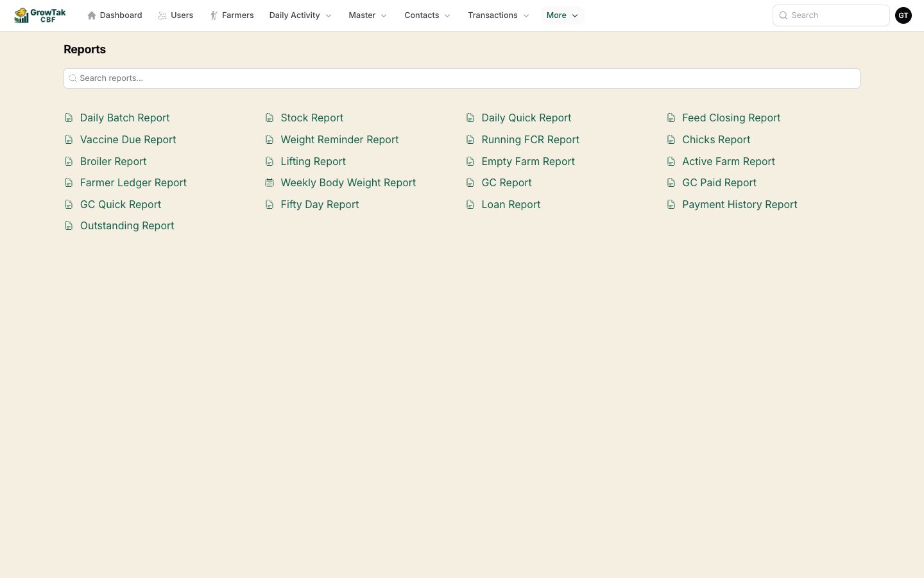This screenshot has width=924, height=578.
Task: Click the icon beside Fifty Day Report
Action: pos(269,205)
